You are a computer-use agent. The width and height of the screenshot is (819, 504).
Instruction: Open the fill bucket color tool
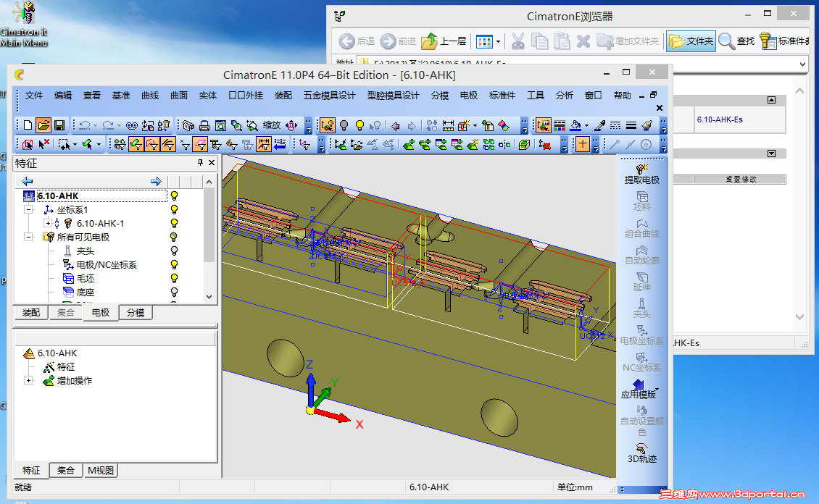click(575, 125)
